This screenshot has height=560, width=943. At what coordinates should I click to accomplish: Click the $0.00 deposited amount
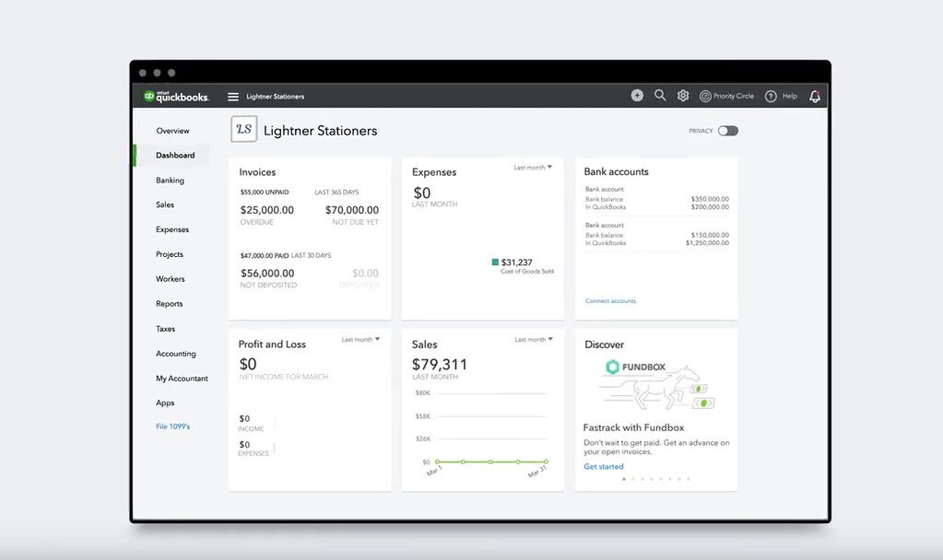(365, 274)
